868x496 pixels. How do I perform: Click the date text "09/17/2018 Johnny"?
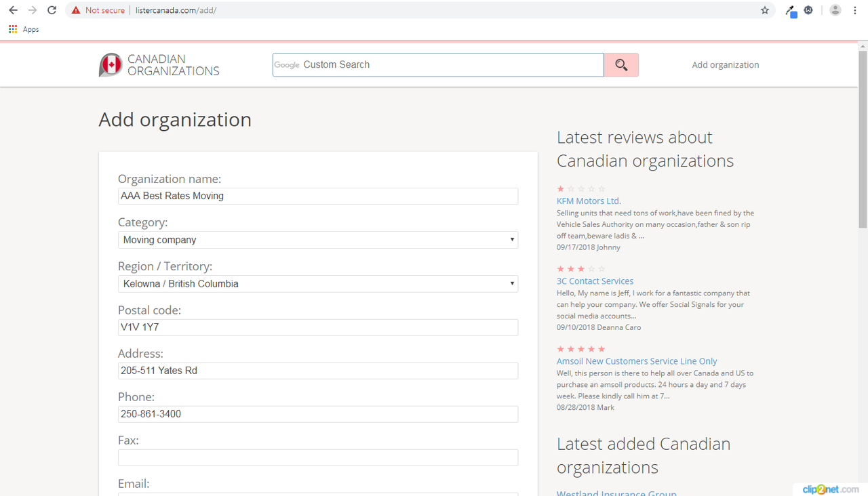pyautogui.click(x=588, y=247)
